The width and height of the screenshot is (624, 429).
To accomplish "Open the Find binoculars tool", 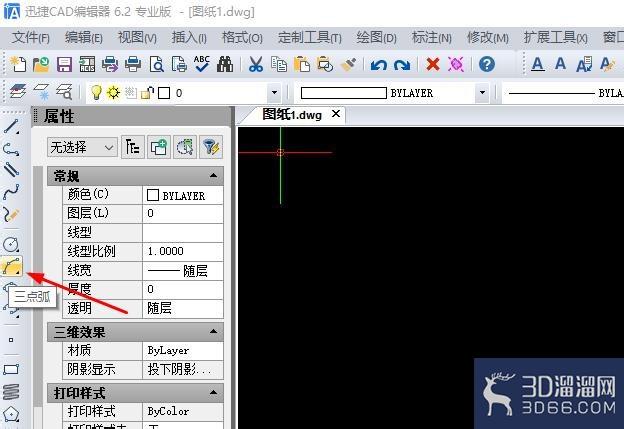I will 225,64.
